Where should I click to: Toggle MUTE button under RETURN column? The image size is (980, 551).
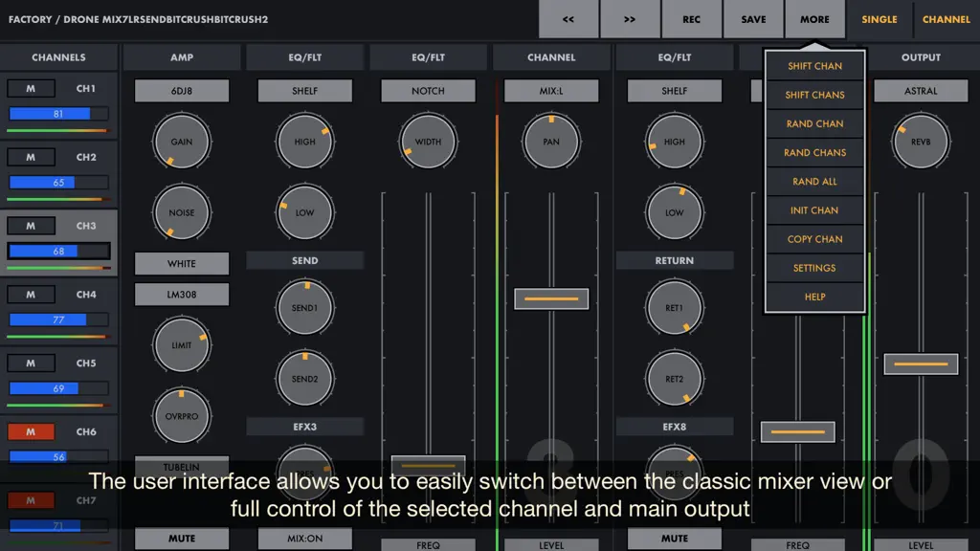pos(675,539)
